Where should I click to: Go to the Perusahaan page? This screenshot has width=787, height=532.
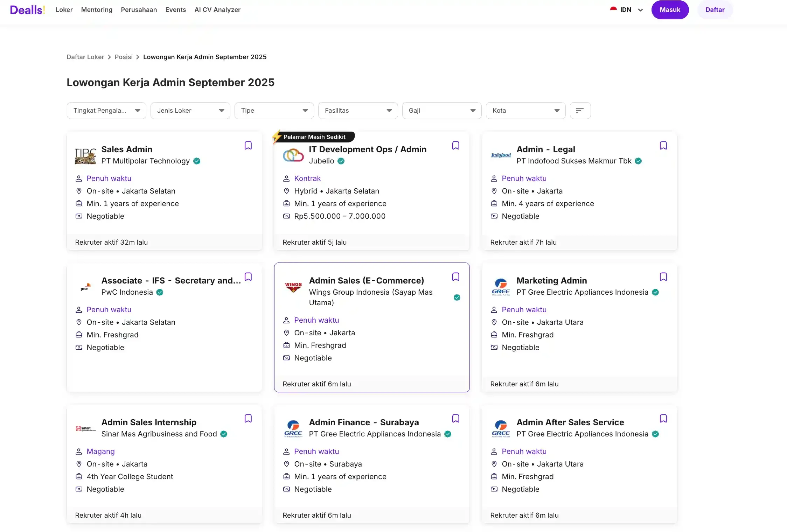[139, 10]
